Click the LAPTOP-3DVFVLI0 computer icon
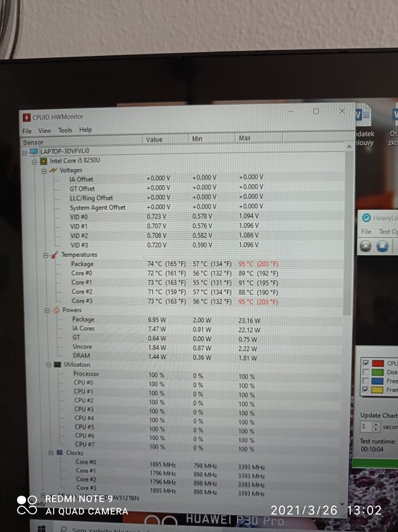Image resolution: width=398 pixels, height=532 pixels. [x=34, y=151]
